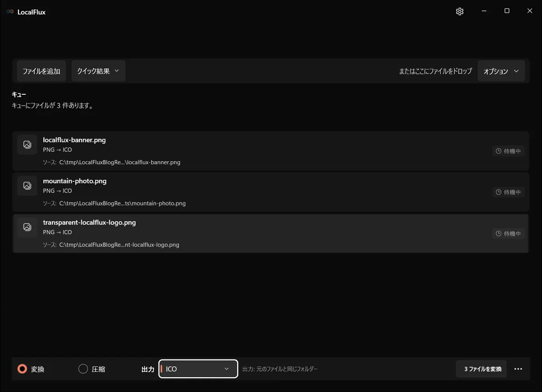Viewport: 542px width, 392px height.
Task: Open settings via the gear icon
Action: (x=460, y=12)
